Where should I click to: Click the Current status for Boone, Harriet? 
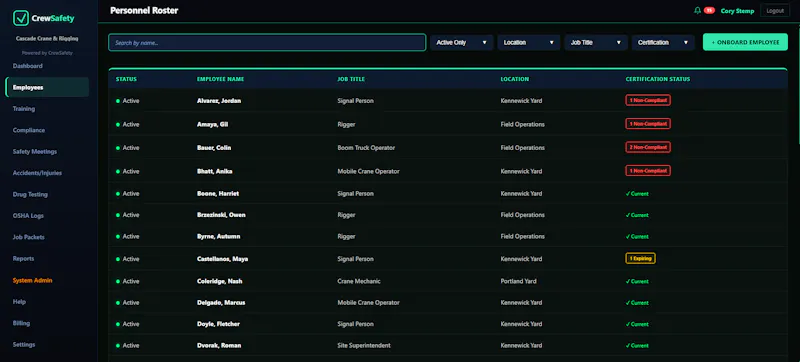(637, 194)
